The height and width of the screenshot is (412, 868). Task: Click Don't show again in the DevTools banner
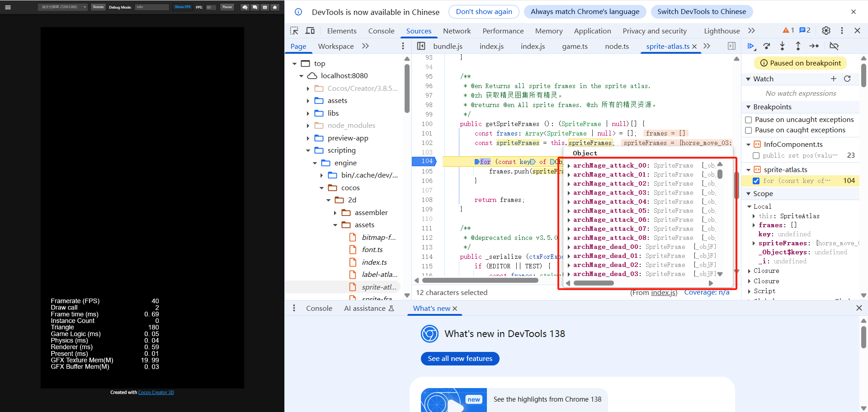484,12
